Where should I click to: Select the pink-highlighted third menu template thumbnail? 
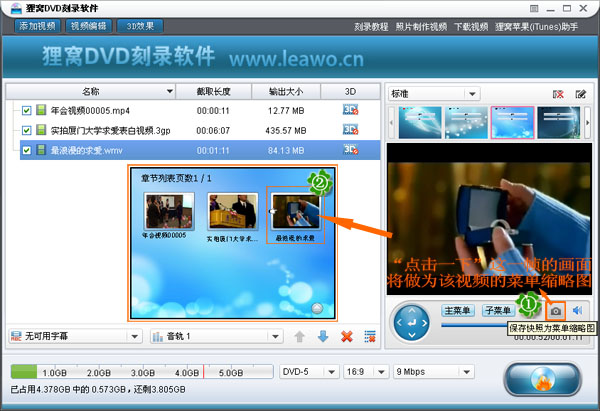pyautogui.click(x=512, y=122)
